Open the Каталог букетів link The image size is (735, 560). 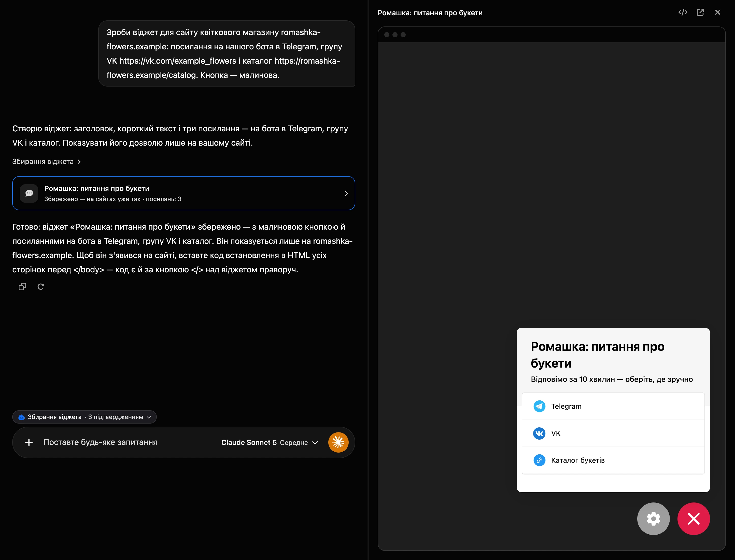(613, 460)
